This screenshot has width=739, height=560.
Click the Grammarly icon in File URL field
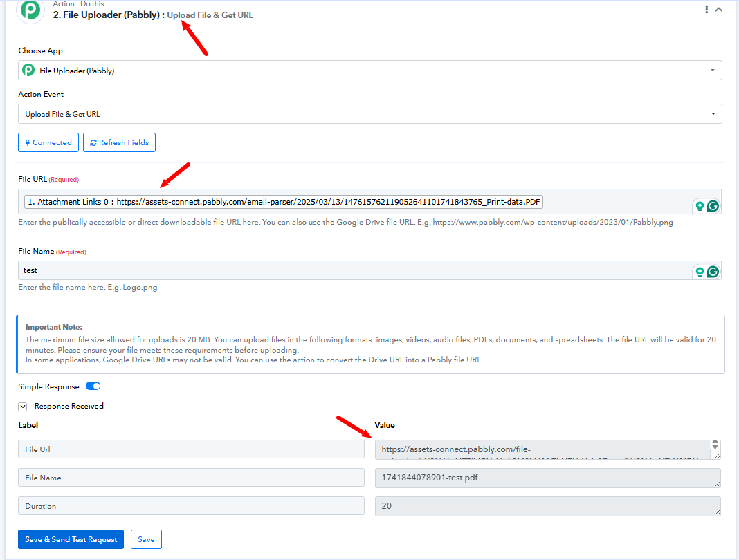click(x=713, y=206)
